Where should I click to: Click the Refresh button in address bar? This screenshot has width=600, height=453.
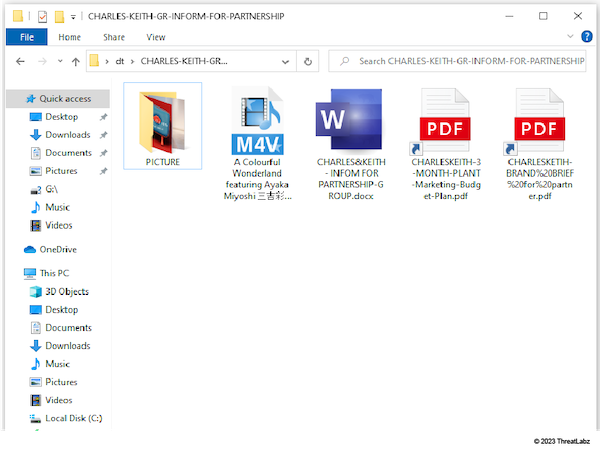[309, 61]
